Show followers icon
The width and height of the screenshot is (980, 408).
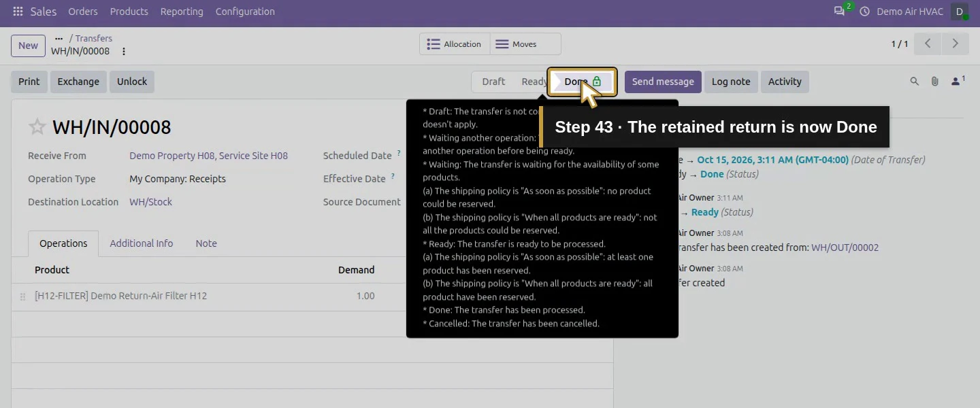(958, 81)
